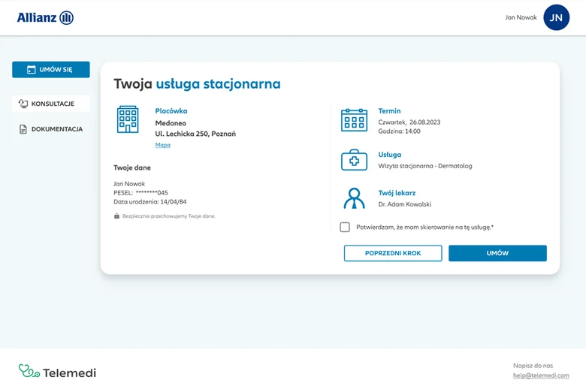The height and width of the screenshot is (392, 586).
Task: Click the UMÓW SIĘ button
Action: click(51, 70)
